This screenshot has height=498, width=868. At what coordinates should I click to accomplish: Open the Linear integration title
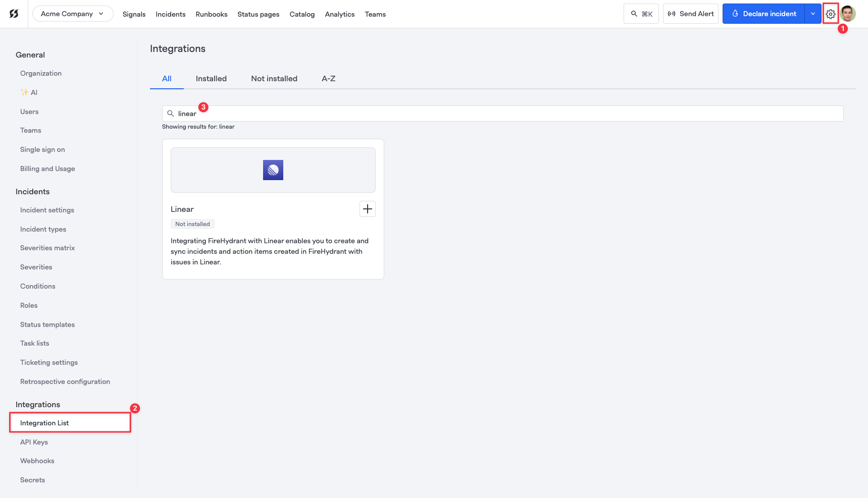coord(182,209)
